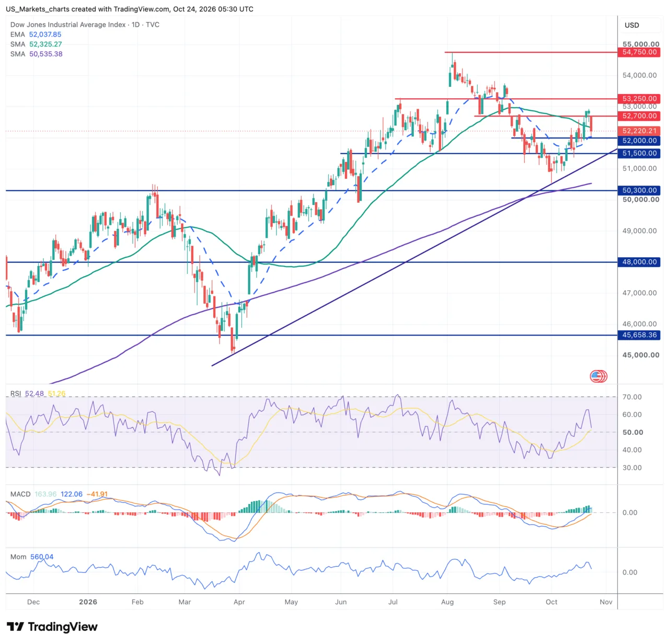Click the RSI 70.00 overbought axis level

coord(632,397)
